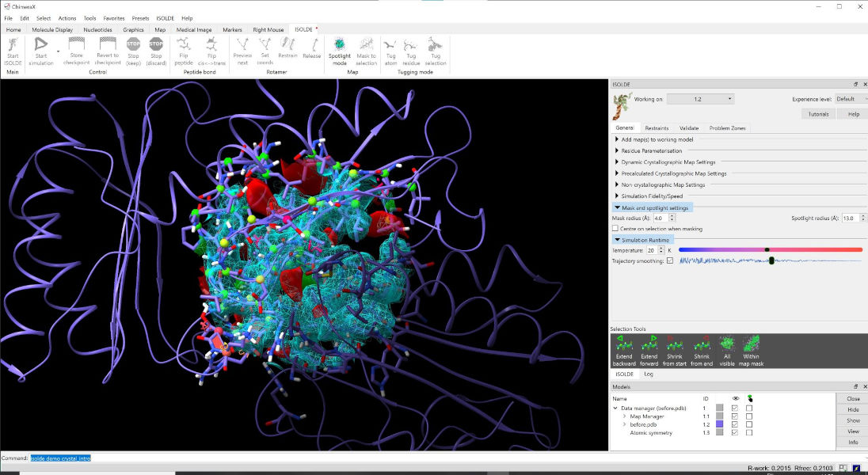868x475 pixels.
Task: Open the Problem Zones tab
Action: 727,128
